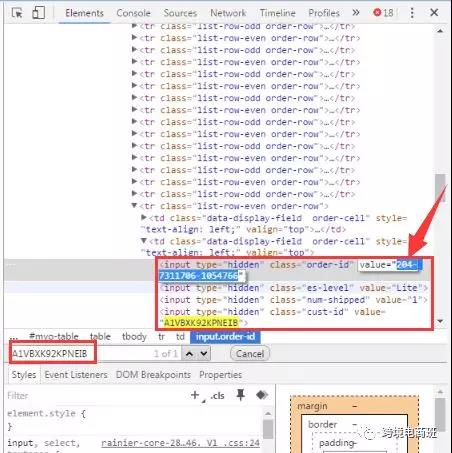Image resolution: width=452 pixels, height=453 pixels.
Task: Click the red error count 18 indicator
Action: point(383,13)
